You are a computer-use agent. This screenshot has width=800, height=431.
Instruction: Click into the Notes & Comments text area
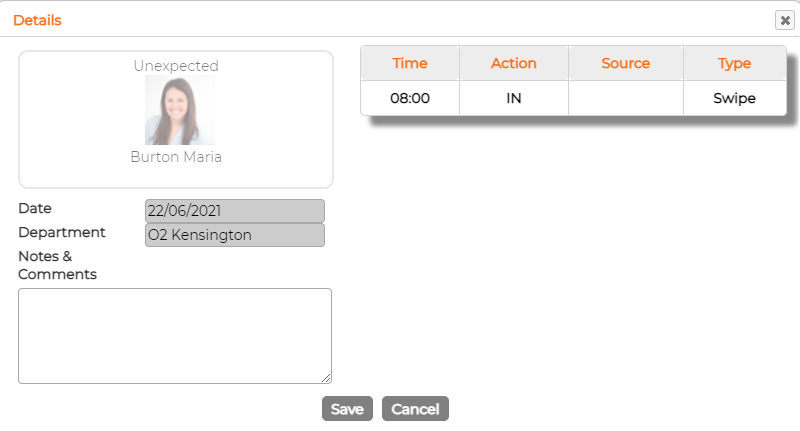pos(175,336)
